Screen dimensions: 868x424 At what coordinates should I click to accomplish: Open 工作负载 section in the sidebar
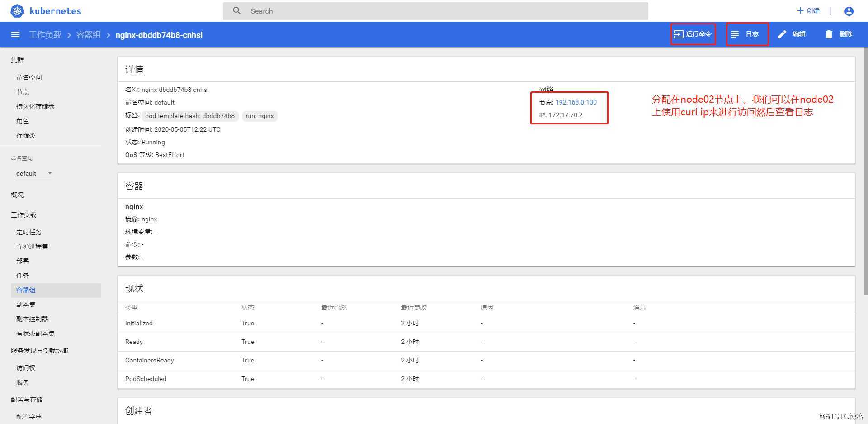click(x=24, y=215)
